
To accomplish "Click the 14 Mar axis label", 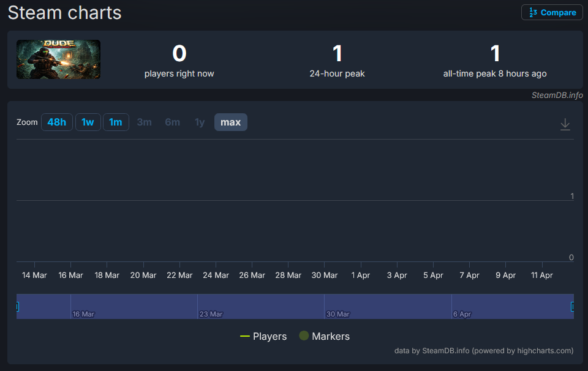I will pyautogui.click(x=34, y=275).
